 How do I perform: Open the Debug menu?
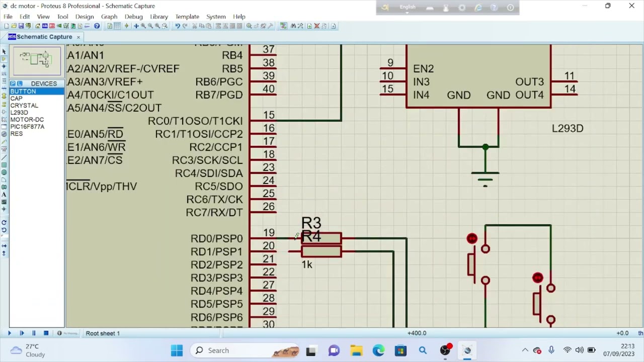coord(134,17)
